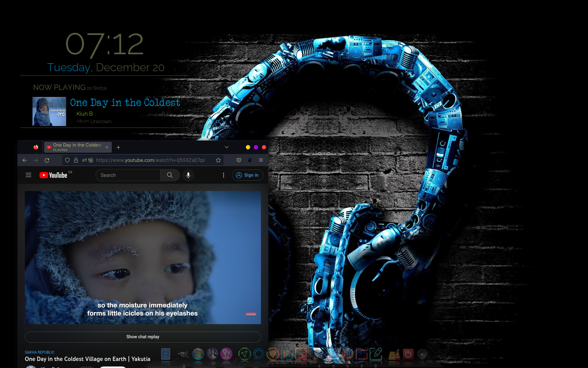
Task: Expand the list all tabs chevron
Action: click(x=227, y=147)
